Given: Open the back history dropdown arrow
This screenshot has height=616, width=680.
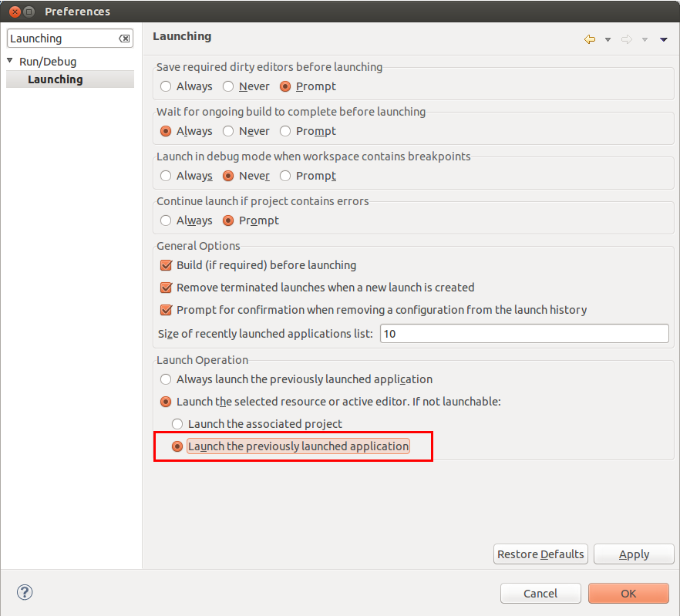Looking at the screenshot, I should click(x=608, y=40).
